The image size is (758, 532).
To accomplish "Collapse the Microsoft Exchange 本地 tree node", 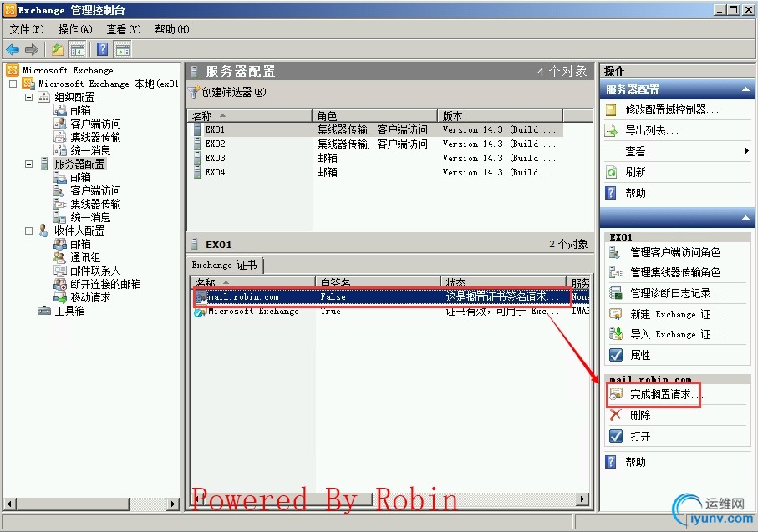I will point(13,84).
